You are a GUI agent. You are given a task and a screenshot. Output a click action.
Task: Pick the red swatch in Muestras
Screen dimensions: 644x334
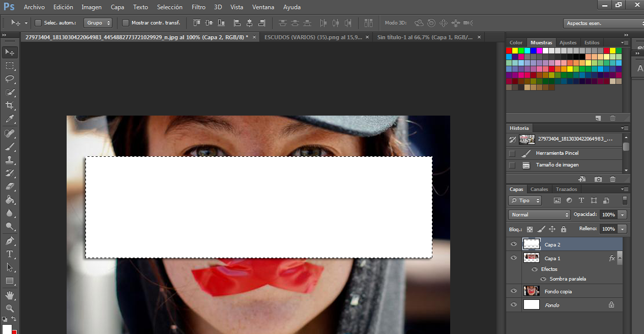click(x=509, y=50)
